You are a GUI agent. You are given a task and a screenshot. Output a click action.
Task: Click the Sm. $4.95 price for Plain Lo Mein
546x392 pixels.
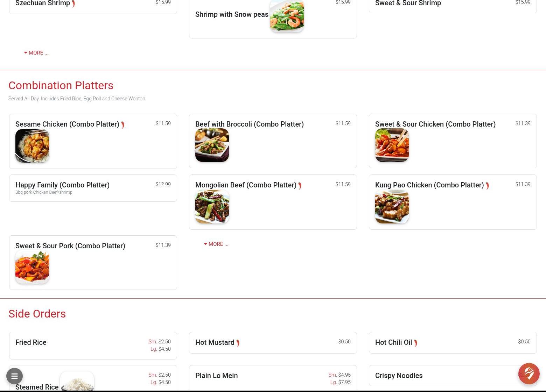(339, 375)
